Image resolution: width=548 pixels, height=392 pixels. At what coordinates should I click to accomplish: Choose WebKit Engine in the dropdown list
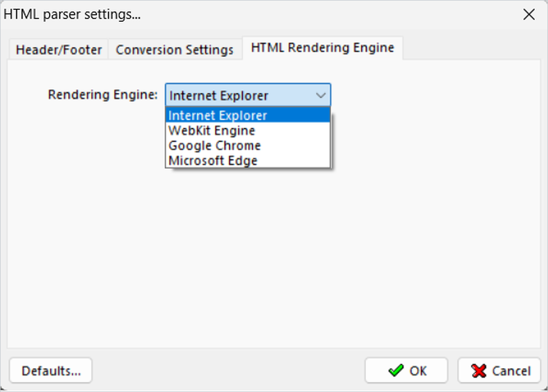coord(248,130)
